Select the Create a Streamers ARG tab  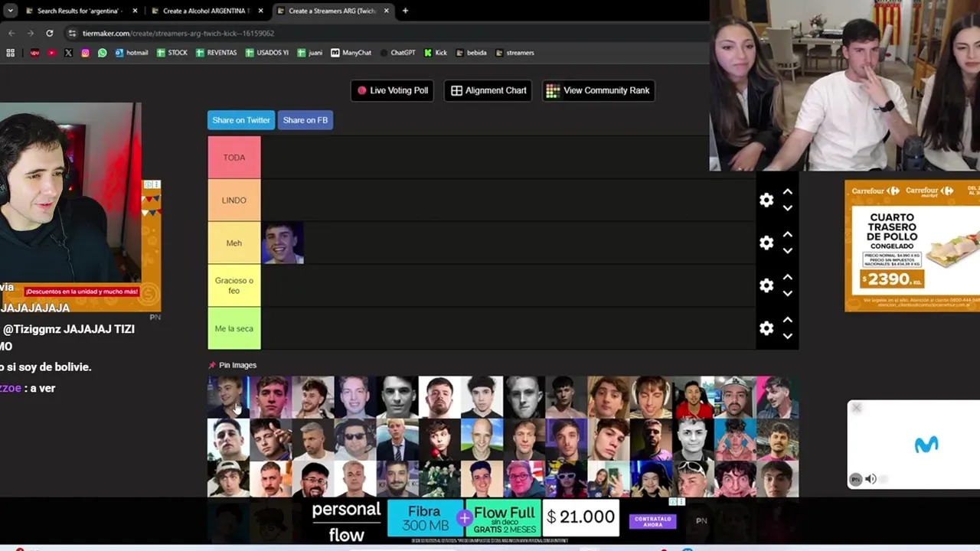click(332, 11)
